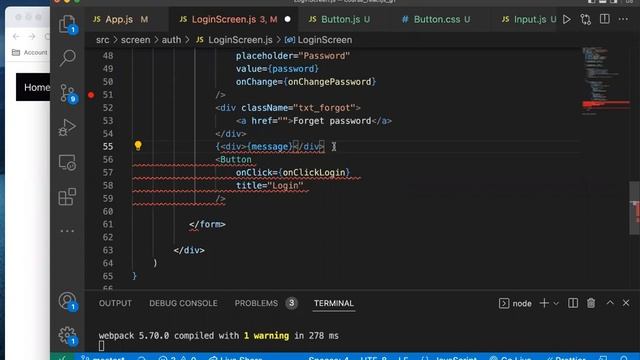This screenshot has width=640, height=360.
Task: Split the editor to the right
Action: tap(604, 19)
